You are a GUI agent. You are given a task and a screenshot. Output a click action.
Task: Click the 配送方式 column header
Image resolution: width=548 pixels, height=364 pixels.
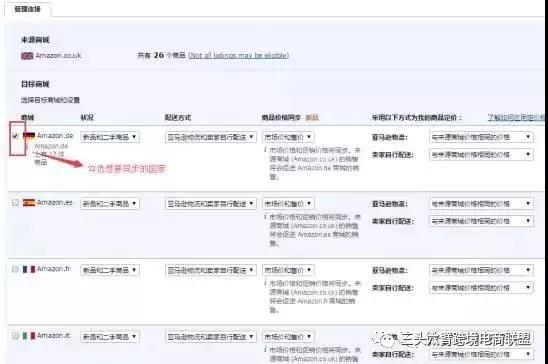click(178, 117)
